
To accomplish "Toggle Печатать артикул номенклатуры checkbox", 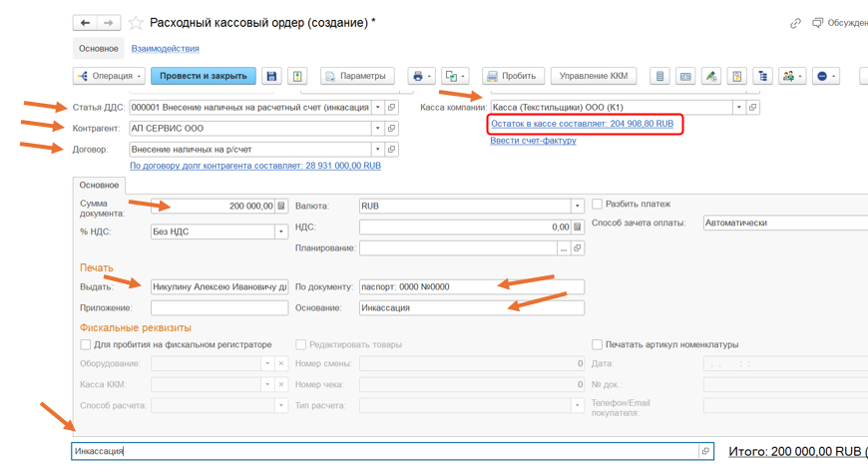I will tap(598, 345).
